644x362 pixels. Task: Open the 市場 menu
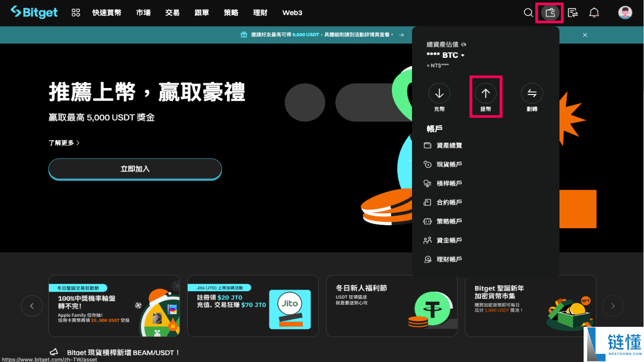[x=143, y=13]
